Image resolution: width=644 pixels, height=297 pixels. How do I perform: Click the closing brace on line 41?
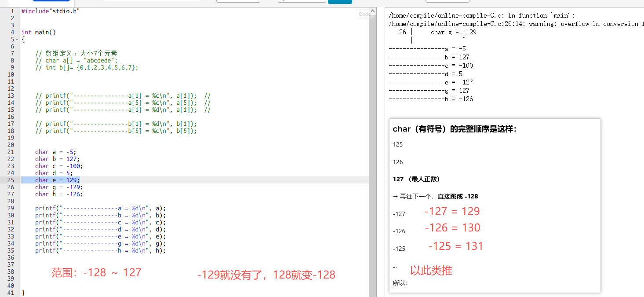23,293
